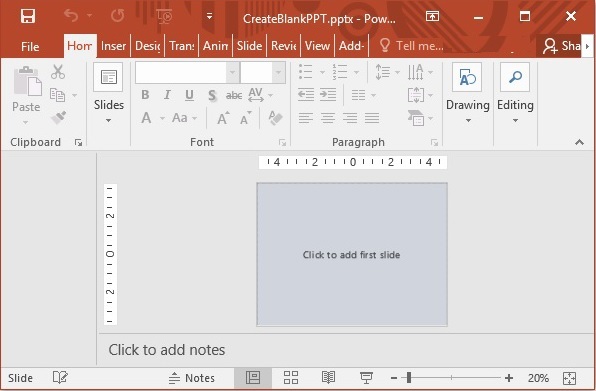Click the Save icon in the title bar
This screenshot has width=596, height=391.
tap(28, 16)
